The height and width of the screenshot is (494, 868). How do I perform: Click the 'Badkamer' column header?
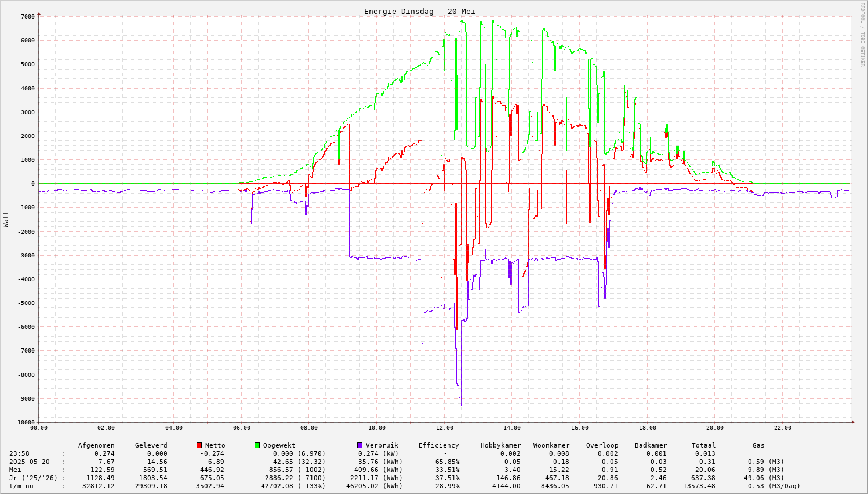pos(651,445)
